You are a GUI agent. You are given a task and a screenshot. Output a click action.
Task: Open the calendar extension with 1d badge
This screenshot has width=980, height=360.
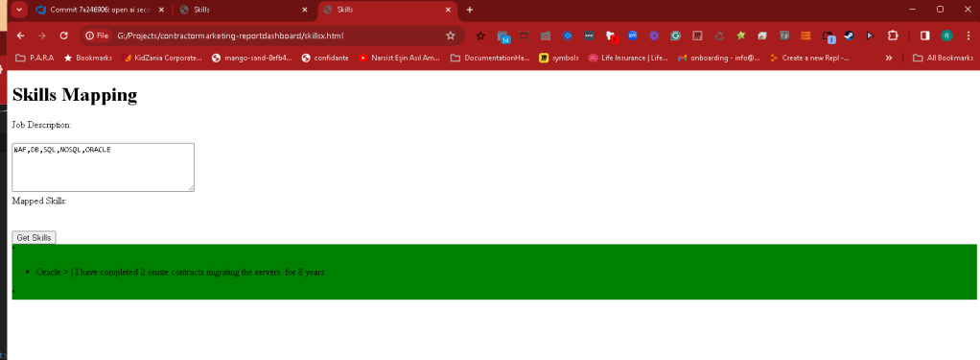503,36
